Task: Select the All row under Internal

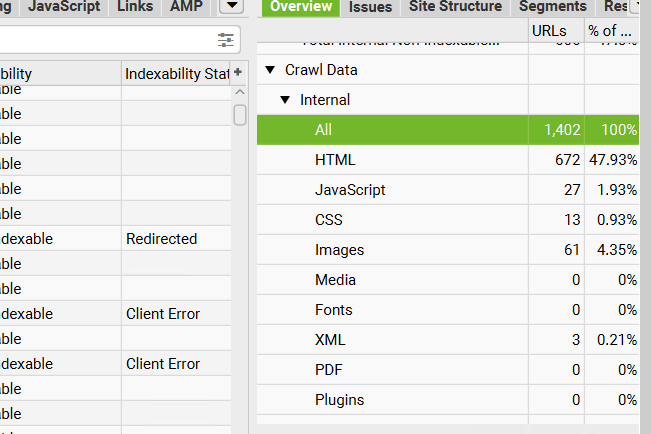Action: 448,130
